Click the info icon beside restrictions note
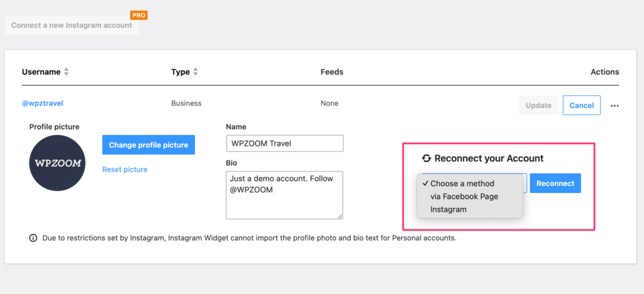The width and height of the screenshot is (644, 294). pos(33,238)
